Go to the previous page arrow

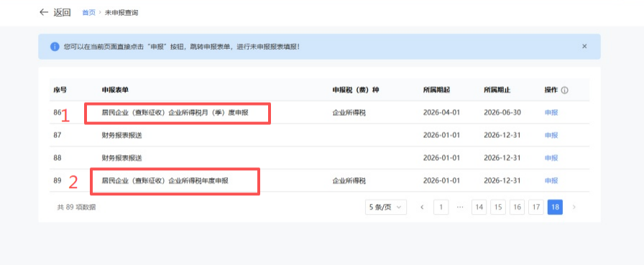point(422,207)
